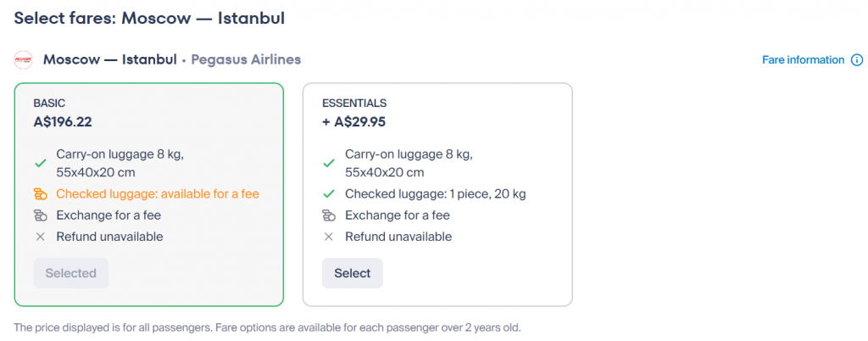
Task: Click the + A$29.95 Essentials price
Action: [353, 122]
